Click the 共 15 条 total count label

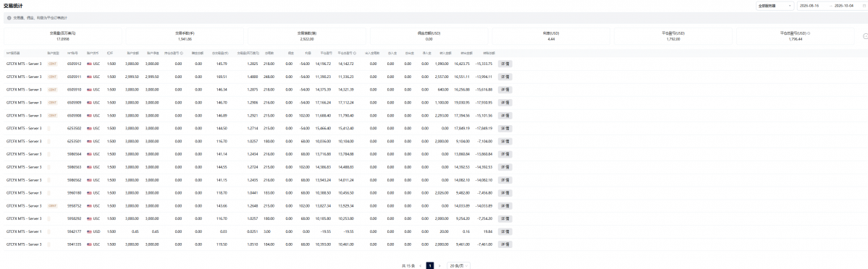[408, 265]
